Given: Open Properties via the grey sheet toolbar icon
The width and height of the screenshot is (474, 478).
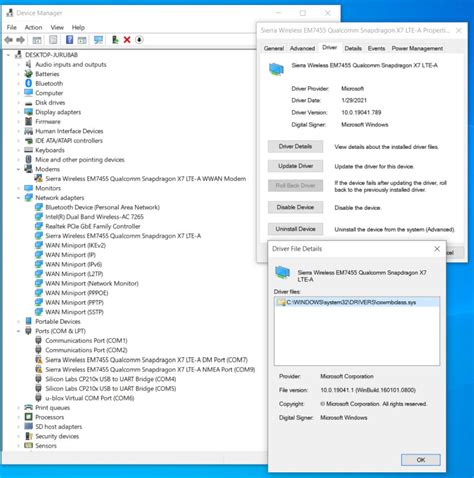Looking at the screenshot, I should coord(53,40).
